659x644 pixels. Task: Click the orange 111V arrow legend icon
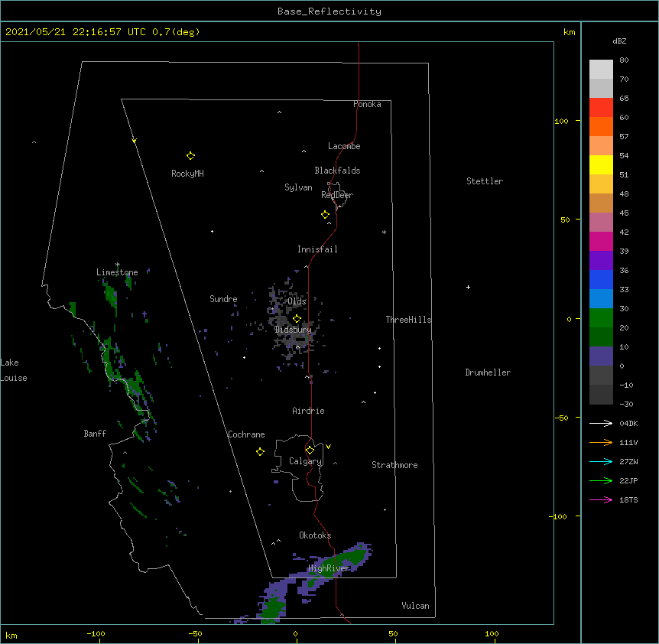tap(601, 442)
